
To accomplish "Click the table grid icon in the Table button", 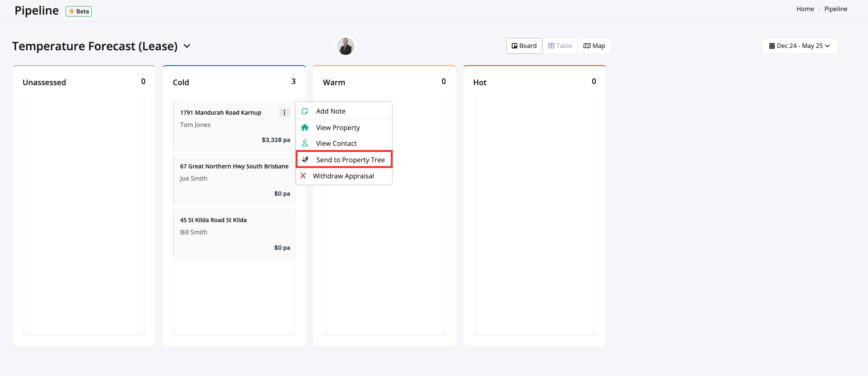I will 551,46.
